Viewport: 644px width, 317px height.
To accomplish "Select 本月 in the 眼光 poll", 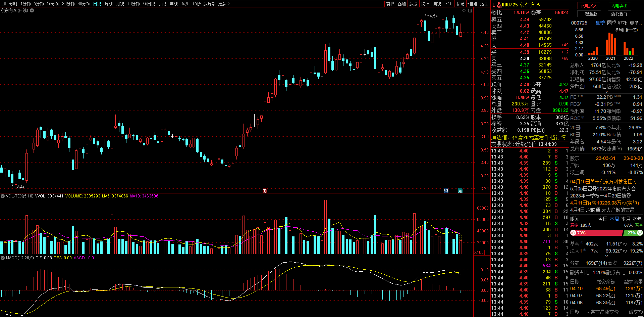I will pyautogui.click(x=626, y=219).
